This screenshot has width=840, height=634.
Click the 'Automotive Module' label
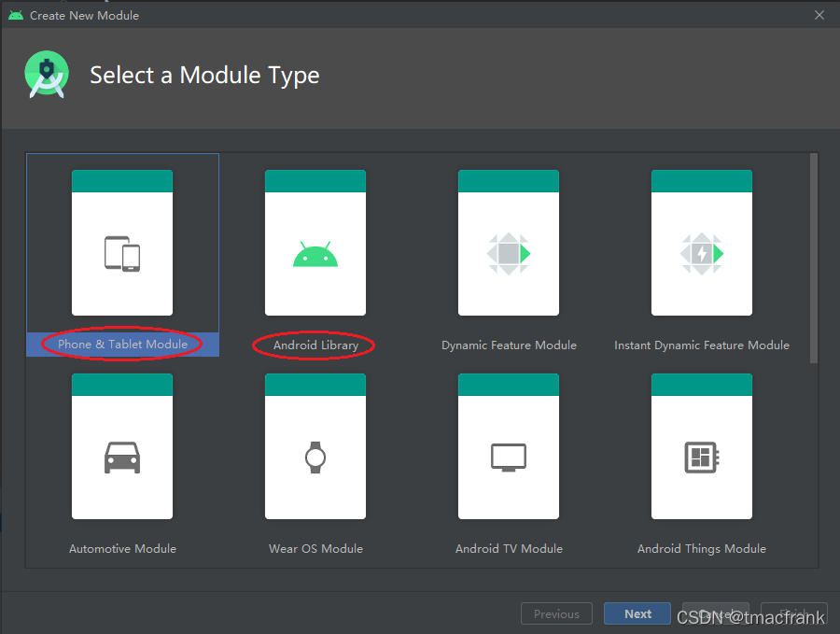122,549
